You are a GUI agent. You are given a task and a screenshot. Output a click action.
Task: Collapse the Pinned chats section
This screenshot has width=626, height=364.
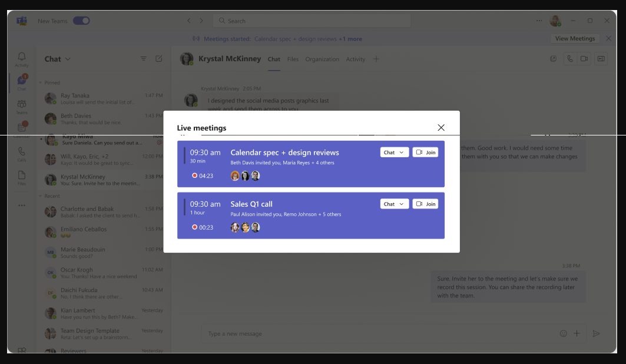click(41, 83)
